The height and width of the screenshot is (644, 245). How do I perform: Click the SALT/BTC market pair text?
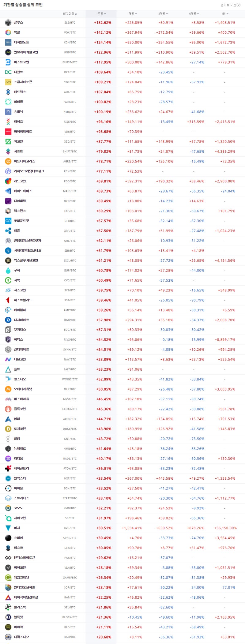pos(70,369)
